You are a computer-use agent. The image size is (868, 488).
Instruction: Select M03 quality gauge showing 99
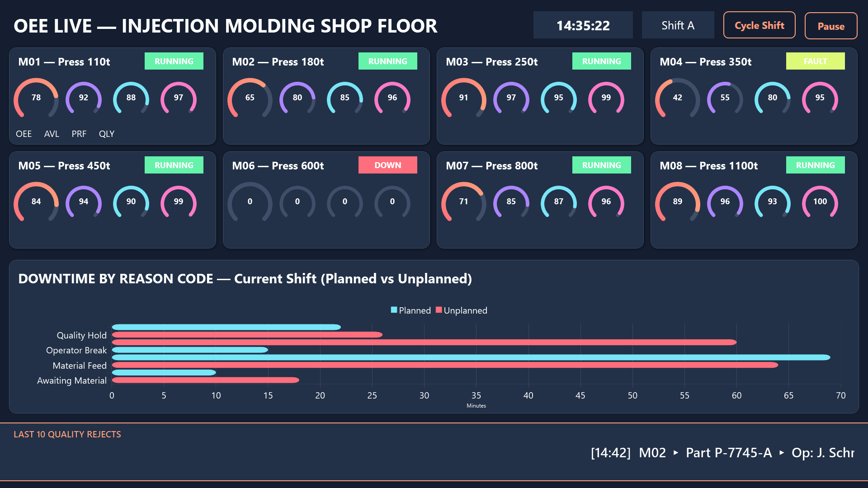(x=606, y=98)
